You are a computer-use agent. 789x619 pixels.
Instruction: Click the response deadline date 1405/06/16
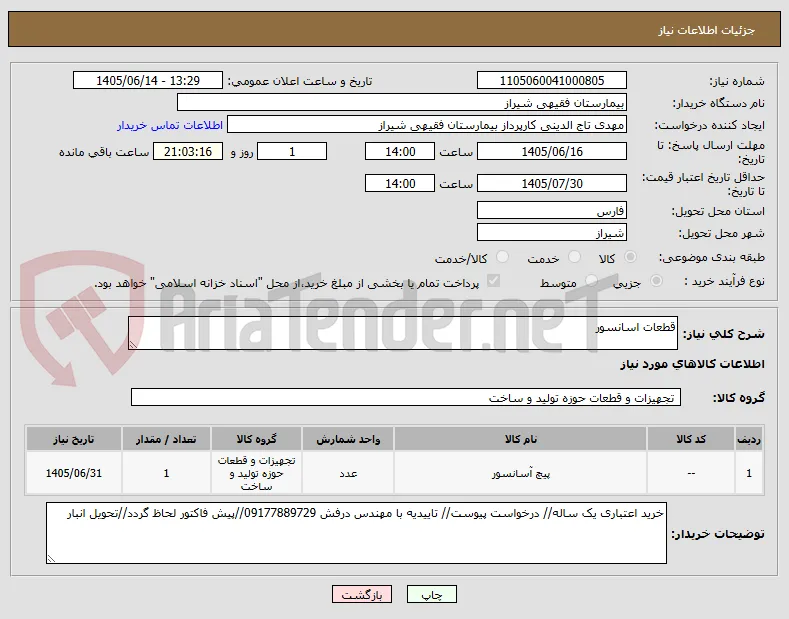pos(551,151)
